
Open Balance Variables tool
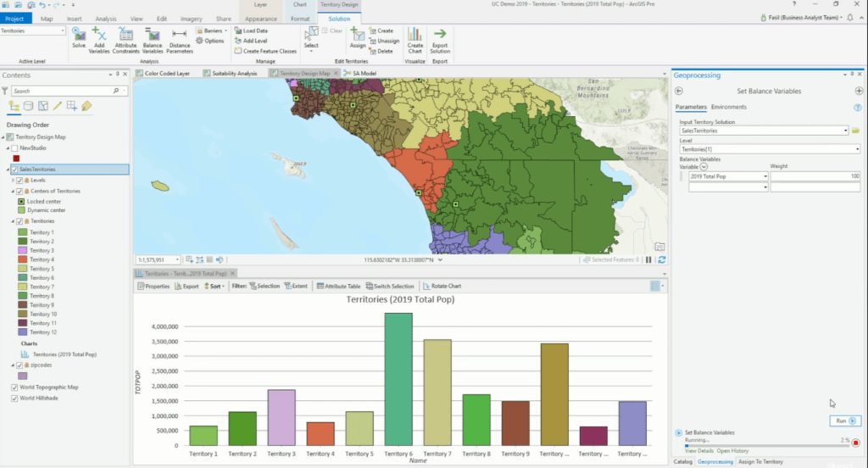tap(153, 41)
